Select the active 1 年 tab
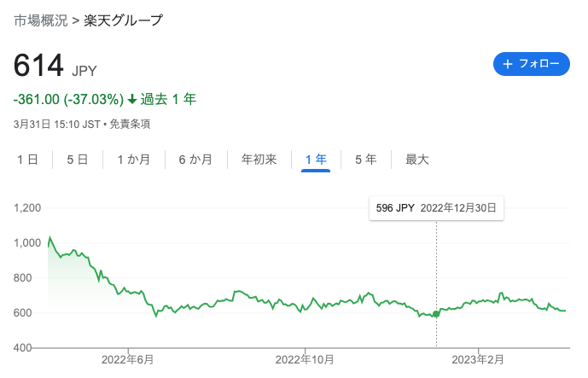Screen dimensions: 588x378 (316, 160)
